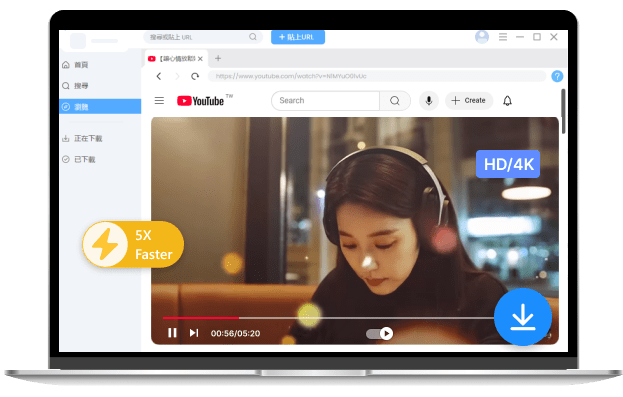Close the YouTube video tab
This screenshot has height=397, width=623.
click(200, 59)
